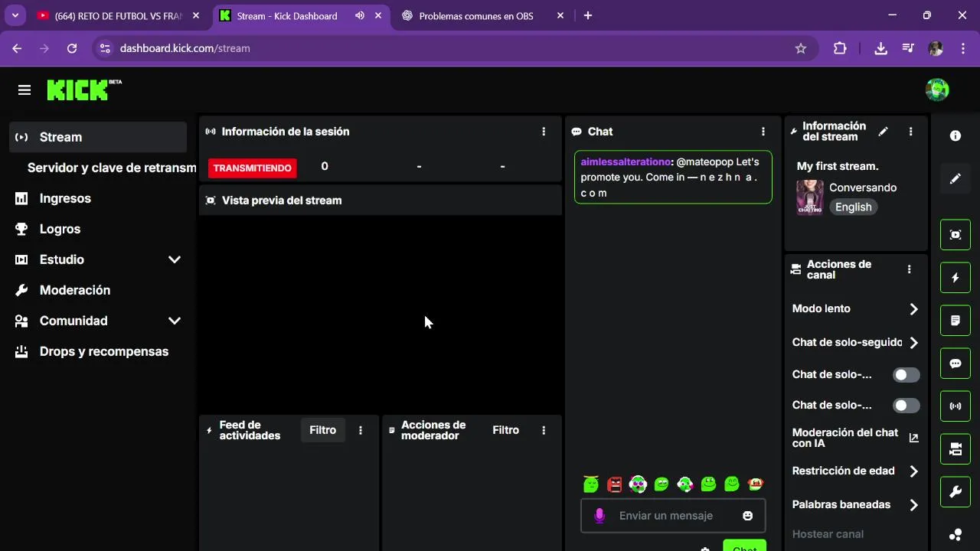Click the Kick BETA logo

tap(84, 90)
